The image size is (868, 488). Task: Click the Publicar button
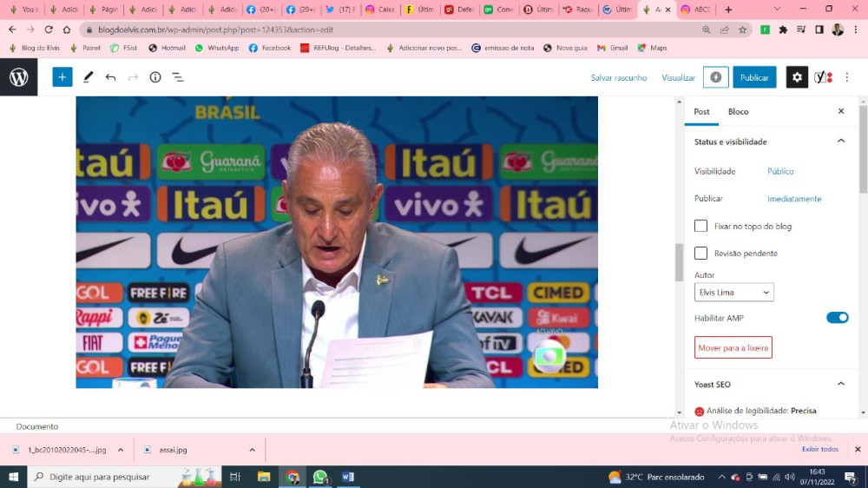pyautogui.click(x=754, y=77)
